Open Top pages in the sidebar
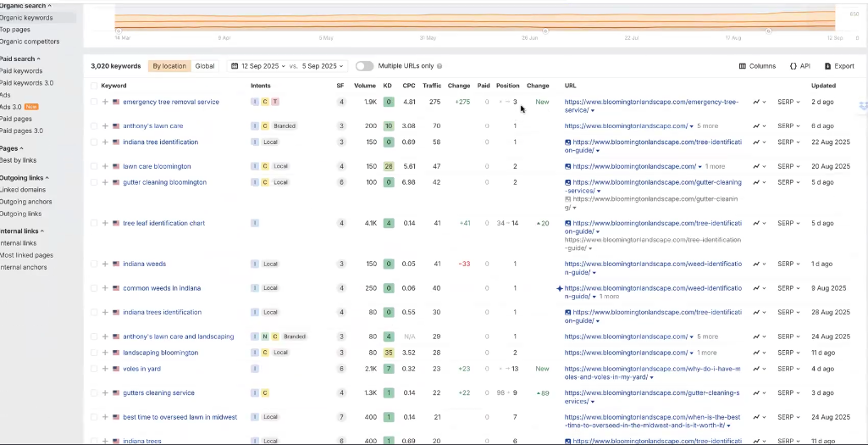This screenshot has width=868, height=445. 15,30
